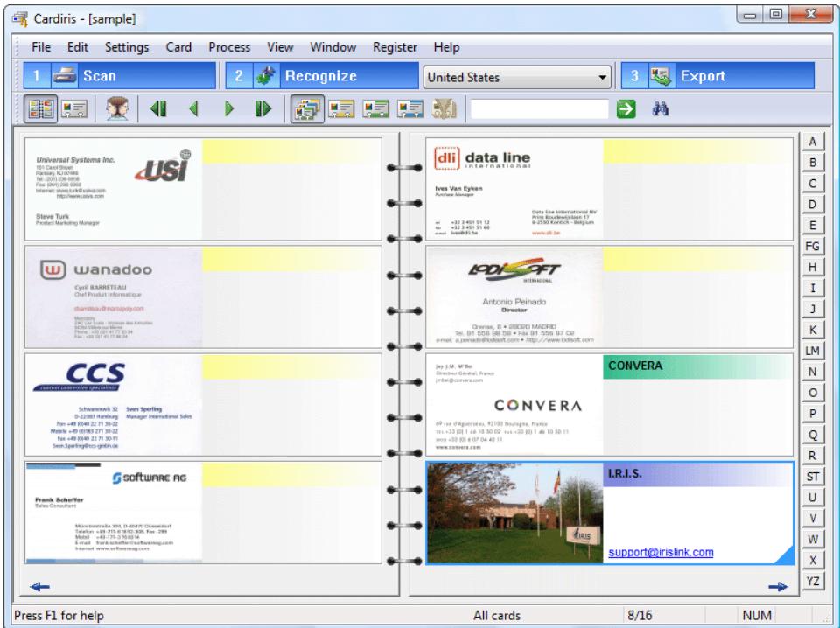Click the Scan step button
The width and height of the screenshot is (840, 628).
120,75
